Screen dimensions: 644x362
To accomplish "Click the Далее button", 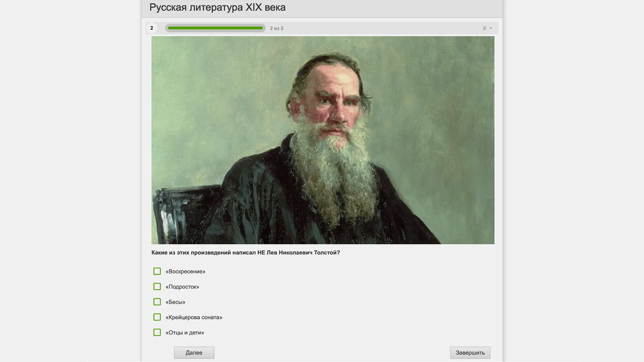I will [x=194, y=353].
